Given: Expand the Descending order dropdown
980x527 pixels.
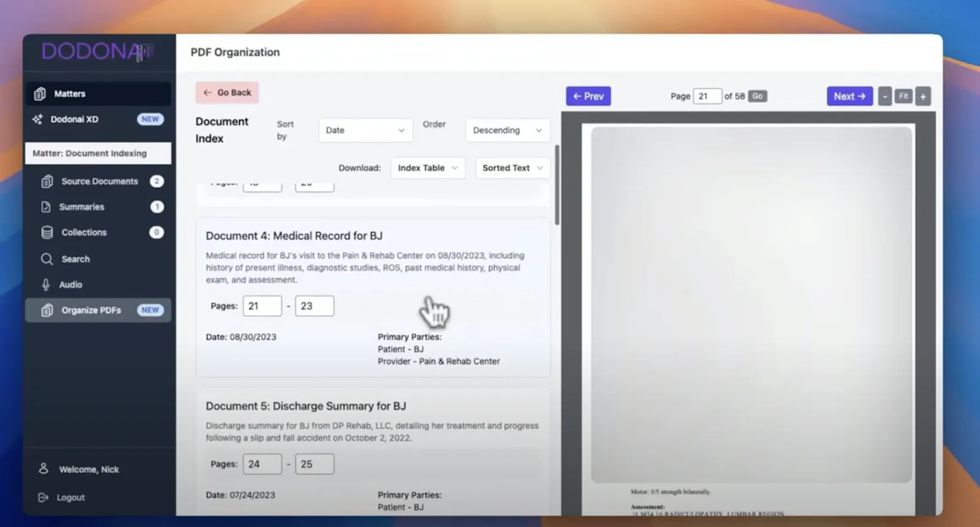Looking at the screenshot, I should (x=507, y=130).
